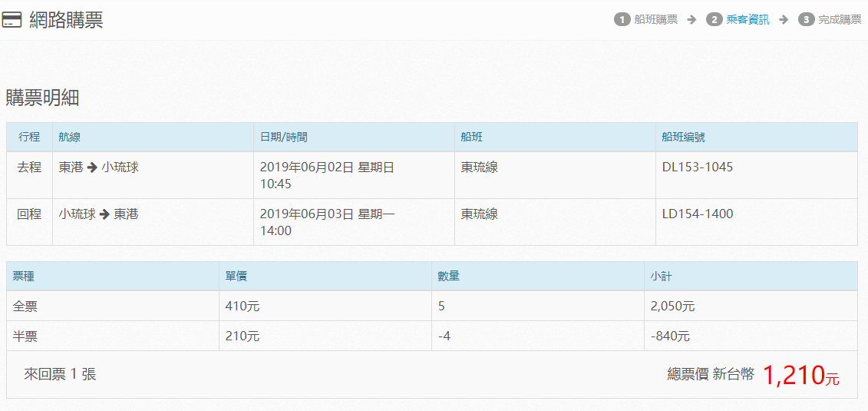The height and width of the screenshot is (411, 868).
Task: Click the arrow in 小琉球 to 東港 route
Action: click(104, 214)
